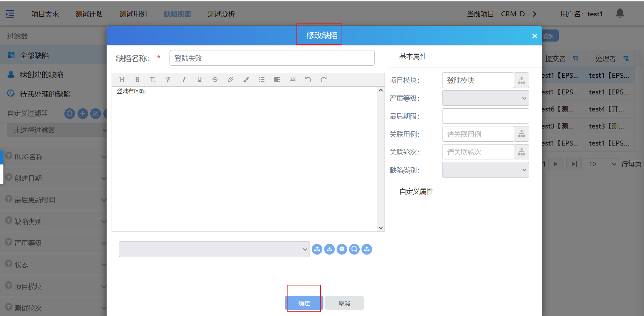Image resolution: width=644 pixels, height=316 pixels.
Task: Open the 缺陷类别 dropdown in the dialog
Action: [485, 170]
